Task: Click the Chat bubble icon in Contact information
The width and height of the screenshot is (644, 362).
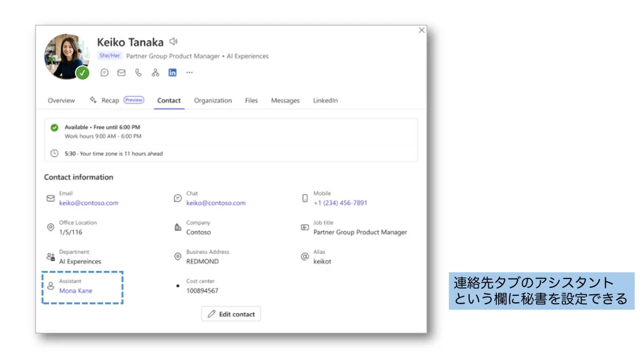Action: pos(177,198)
